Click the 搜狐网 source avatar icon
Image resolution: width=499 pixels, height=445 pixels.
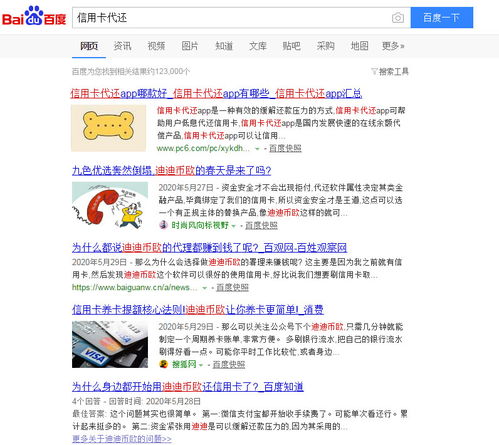[x=163, y=364]
